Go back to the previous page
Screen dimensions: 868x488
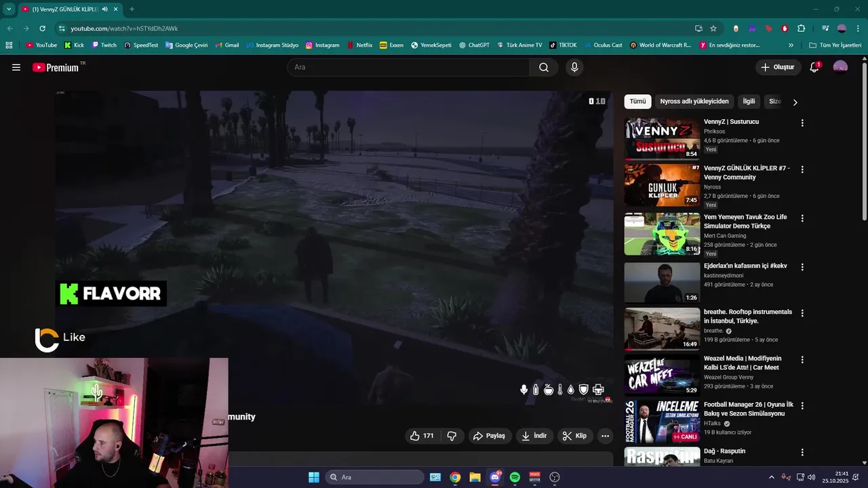[x=9, y=28]
